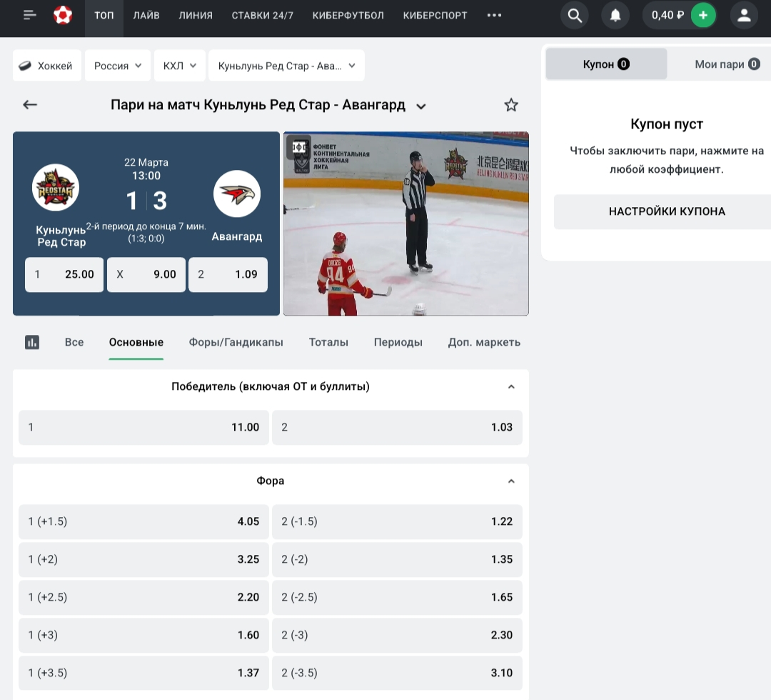This screenshot has height=700, width=771.
Task: Collapse the Фора section
Action: tap(511, 481)
